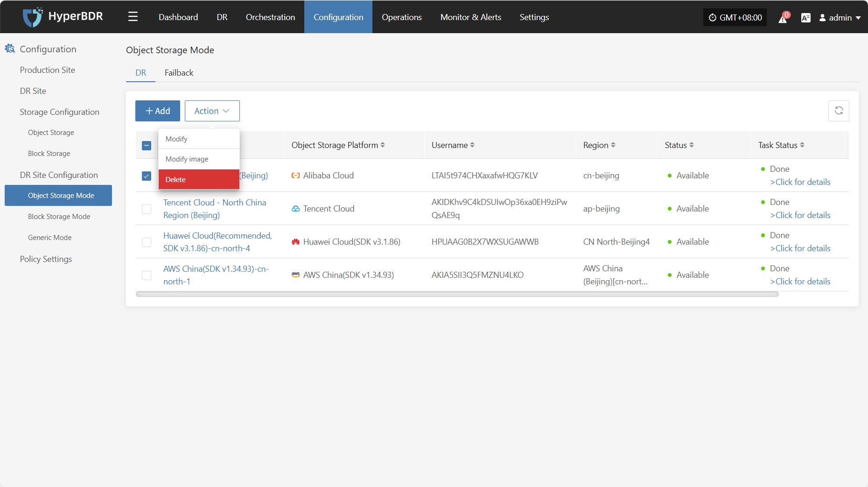Expand the admin user dropdown arrow
The image size is (868, 487).
click(x=858, y=18)
